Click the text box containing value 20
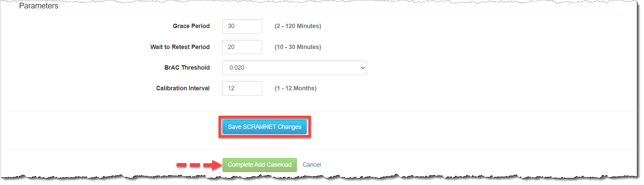 tap(242, 47)
